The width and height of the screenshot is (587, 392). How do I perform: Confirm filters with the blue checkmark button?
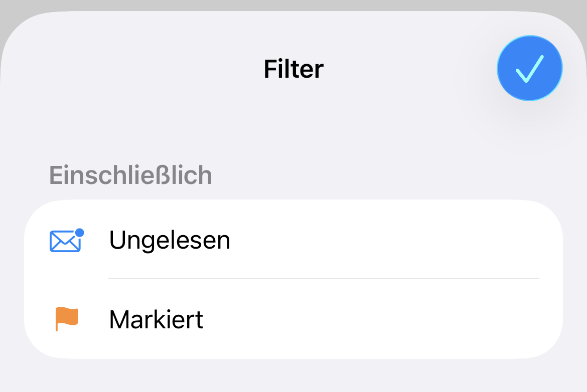[x=529, y=68]
